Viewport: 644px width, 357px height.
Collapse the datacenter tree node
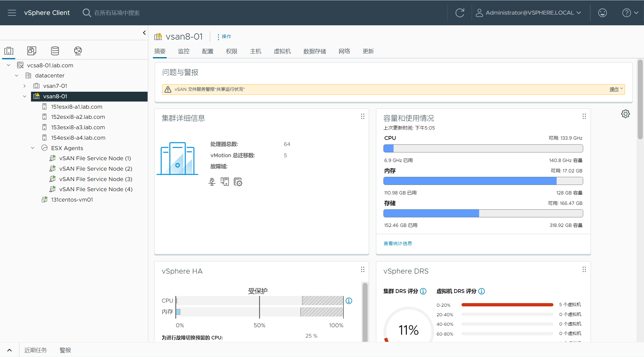pyautogui.click(x=17, y=76)
